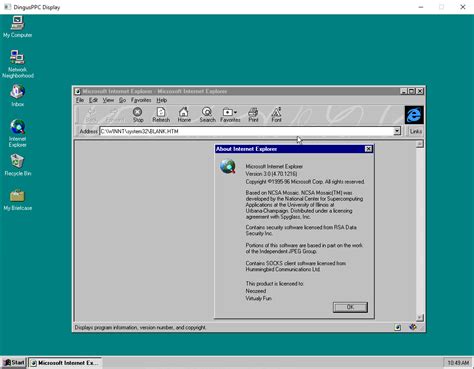
Task: Select the Recycle Bin icon
Action: [17, 165]
